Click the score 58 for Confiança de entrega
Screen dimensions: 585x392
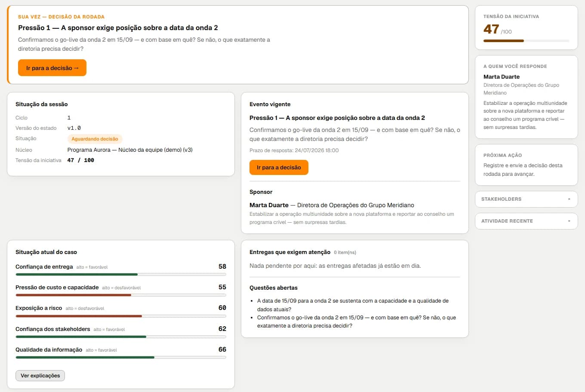click(x=222, y=266)
